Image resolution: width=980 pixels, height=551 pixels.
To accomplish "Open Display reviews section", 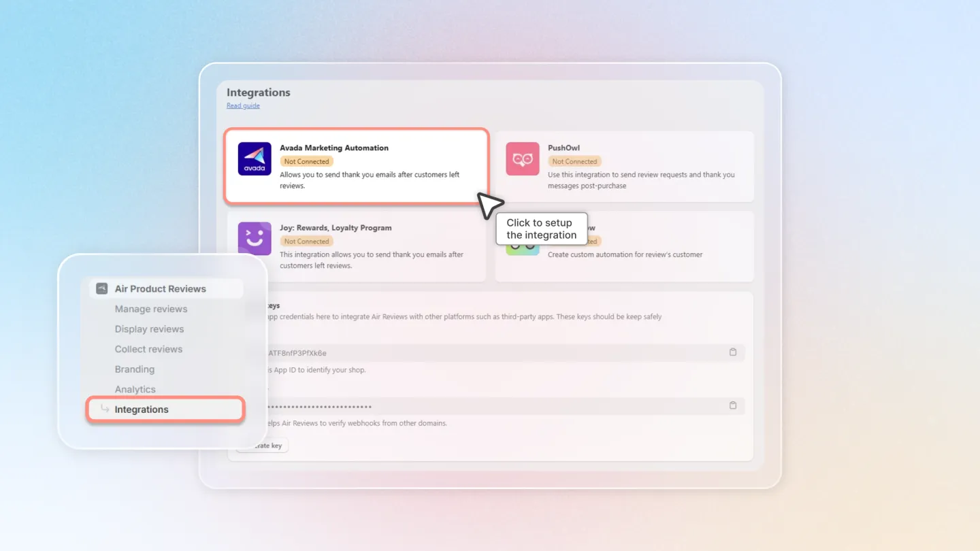I will coord(149,329).
